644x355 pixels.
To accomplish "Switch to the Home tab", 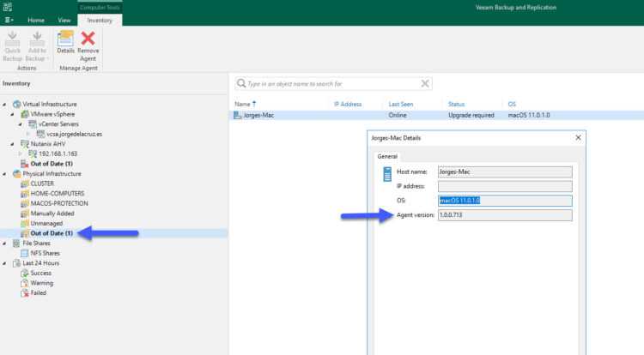I will tap(36, 20).
